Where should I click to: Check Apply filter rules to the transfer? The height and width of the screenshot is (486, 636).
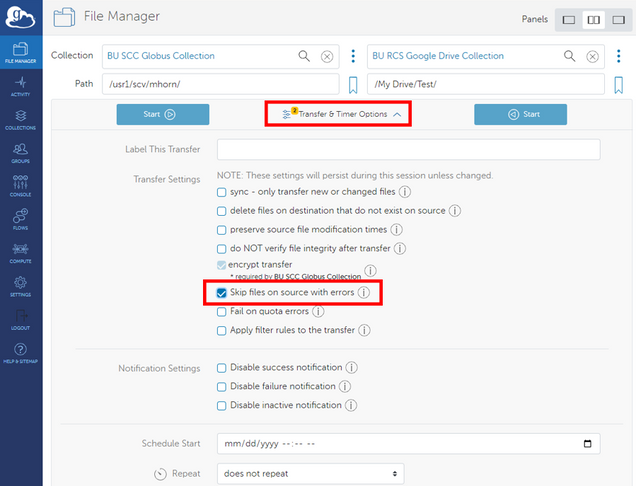[x=221, y=331]
